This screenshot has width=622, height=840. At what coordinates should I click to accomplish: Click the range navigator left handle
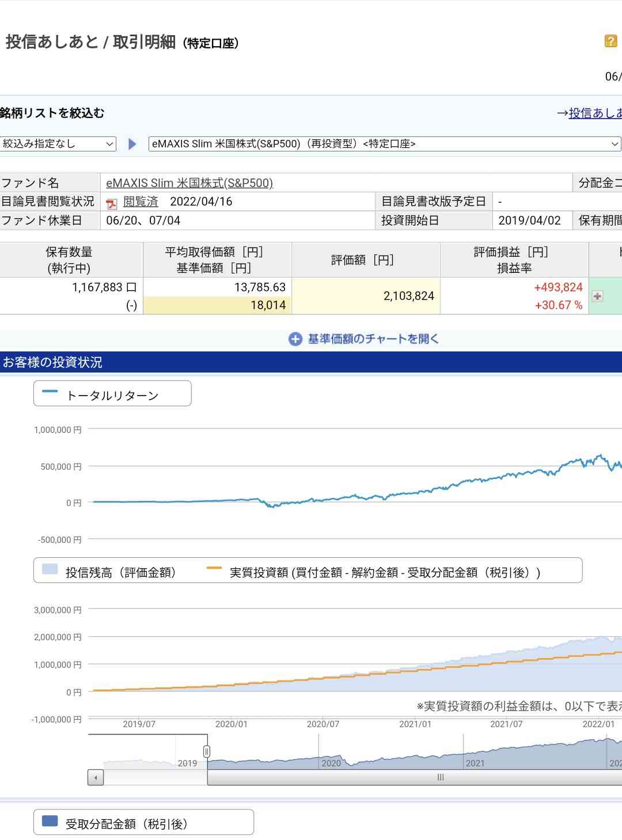coord(207,751)
